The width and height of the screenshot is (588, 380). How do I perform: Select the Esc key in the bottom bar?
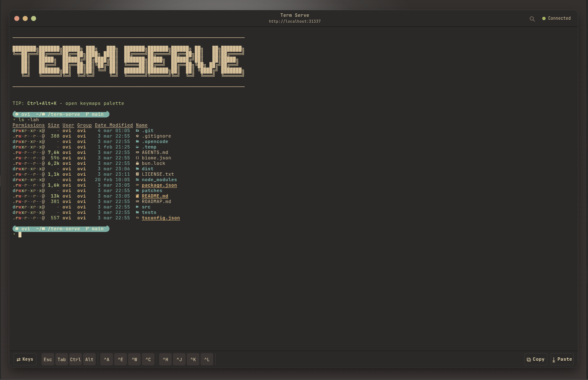pos(47,359)
